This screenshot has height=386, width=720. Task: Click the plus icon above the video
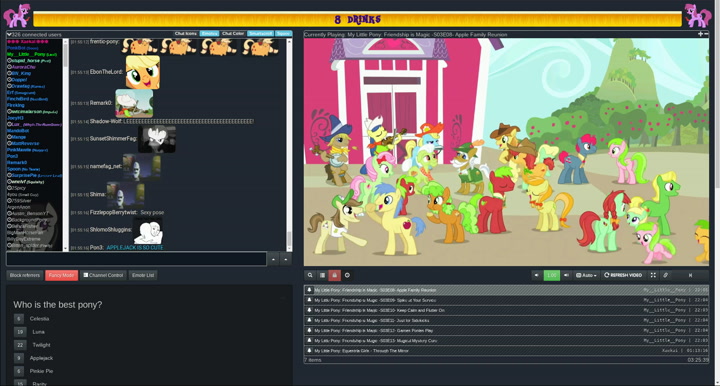(x=700, y=34)
